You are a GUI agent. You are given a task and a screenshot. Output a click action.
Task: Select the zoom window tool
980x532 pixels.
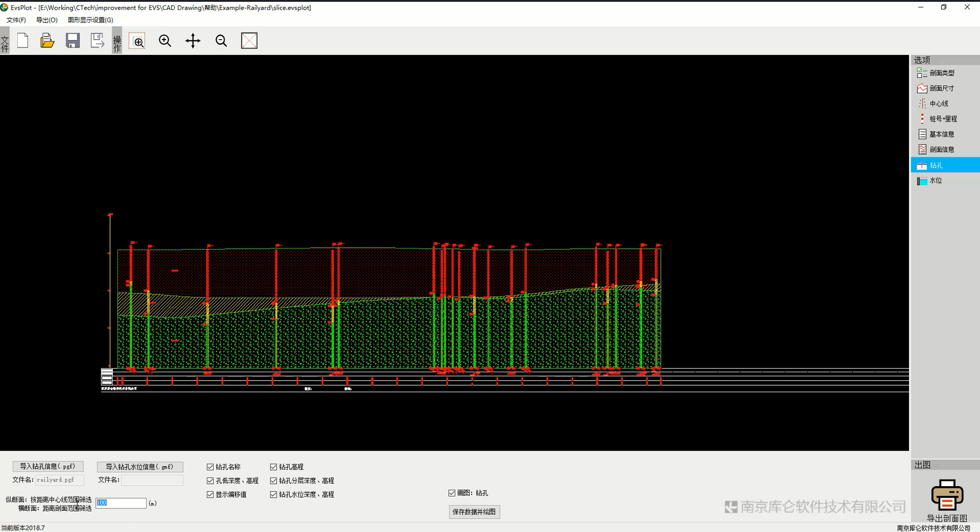coord(137,41)
